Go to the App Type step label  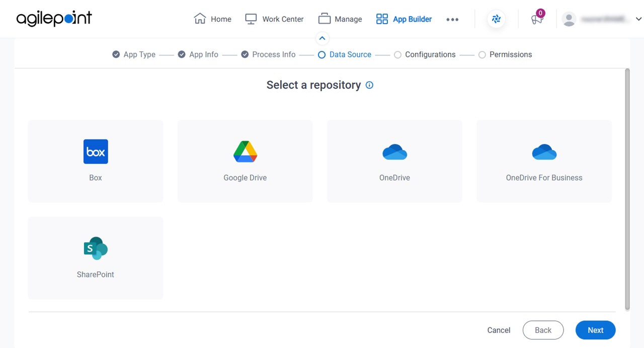(139, 54)
